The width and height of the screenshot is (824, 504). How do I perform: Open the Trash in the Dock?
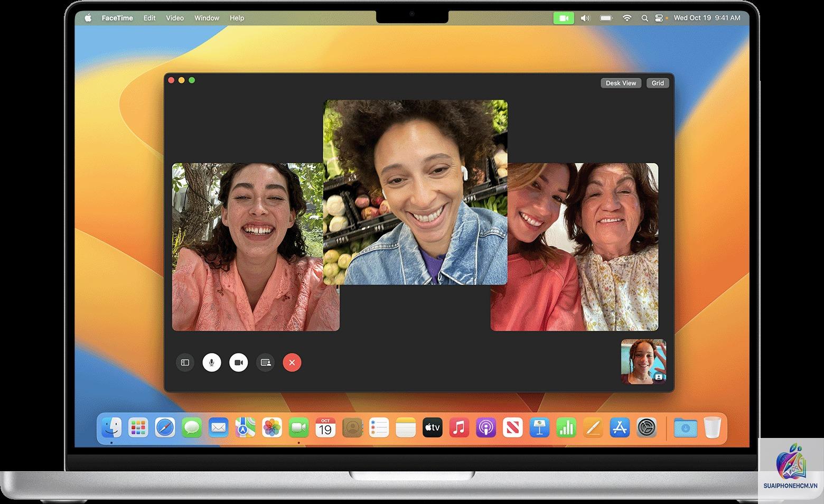click(x=712, y=427)
